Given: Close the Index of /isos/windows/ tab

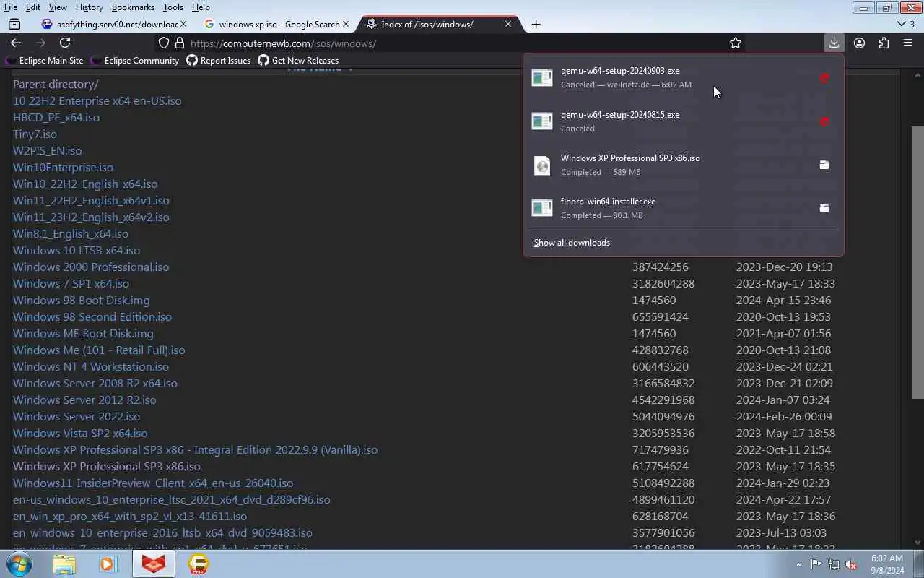Looking at the screenshot, I should coord(508,24).
